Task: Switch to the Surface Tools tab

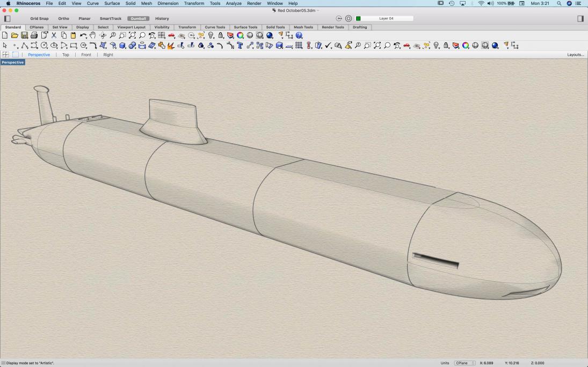Action: [245, 27]
